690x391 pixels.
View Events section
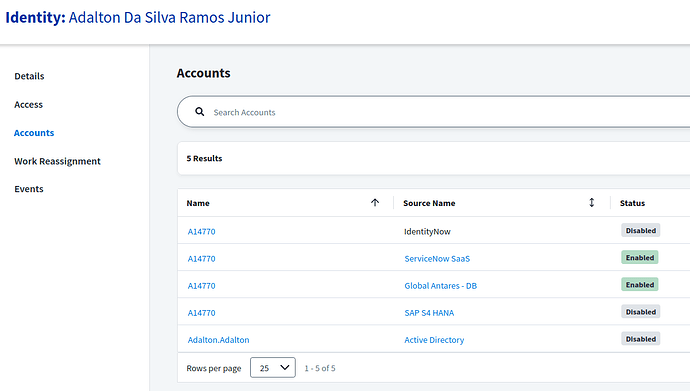pyautogui.click(x=29, y=189)
